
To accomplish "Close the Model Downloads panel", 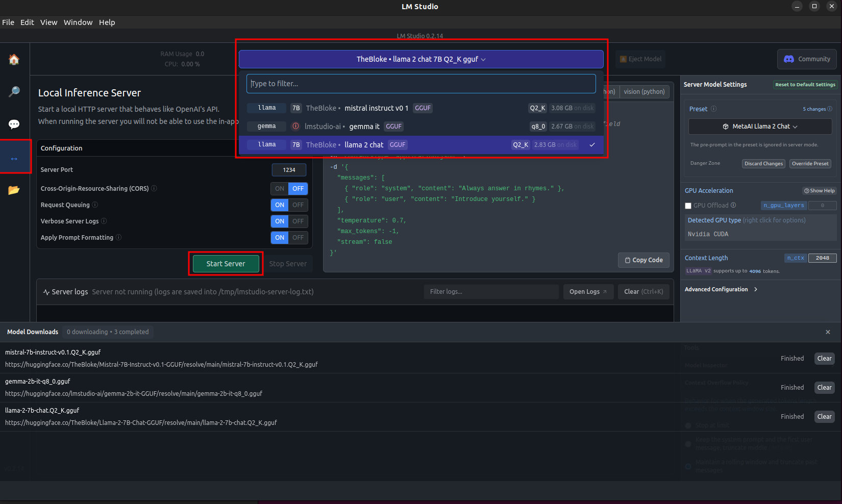I will coord(828,332).
